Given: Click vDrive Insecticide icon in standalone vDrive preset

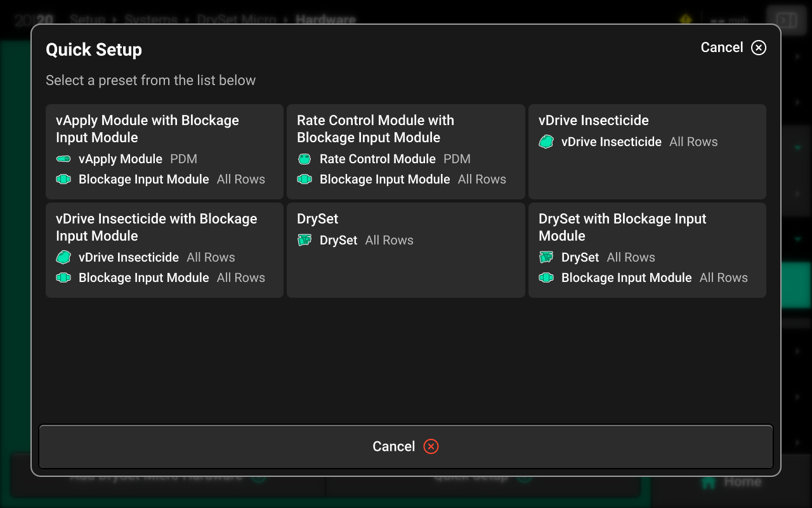Looking at the screenshot, I should coord(546,142).
